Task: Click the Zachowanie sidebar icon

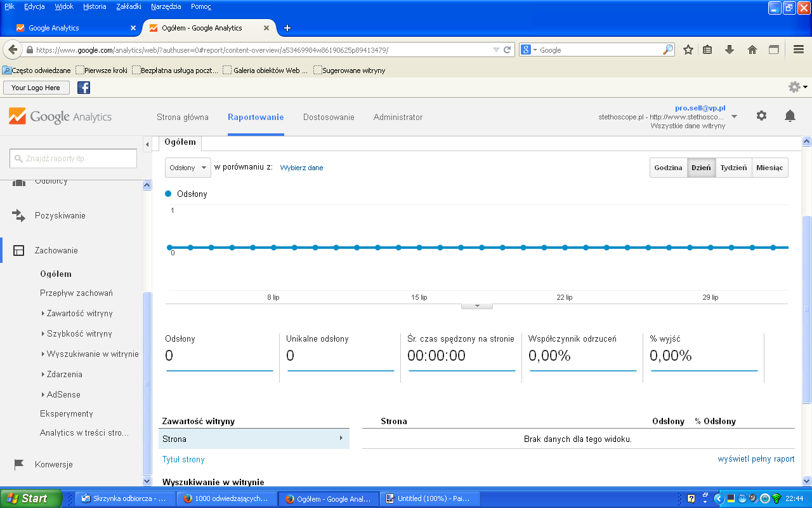Action: click(x=19, y=250)
